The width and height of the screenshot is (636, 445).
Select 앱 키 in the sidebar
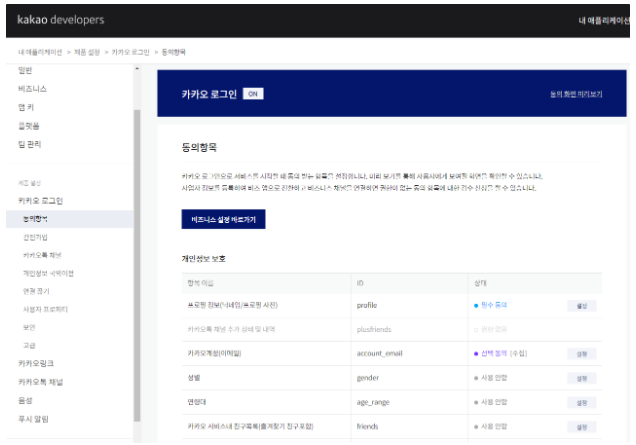pos(26,107)
